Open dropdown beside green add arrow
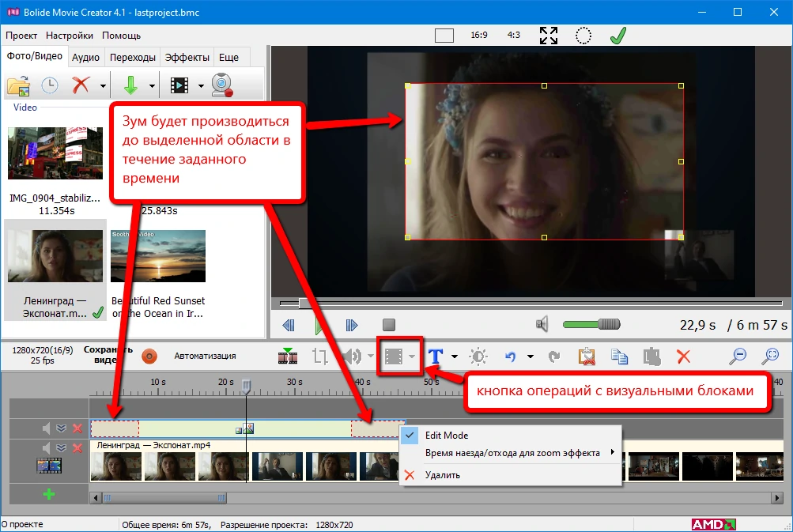Viewport: 793px width, 532px height. click(x=152, y=86)
